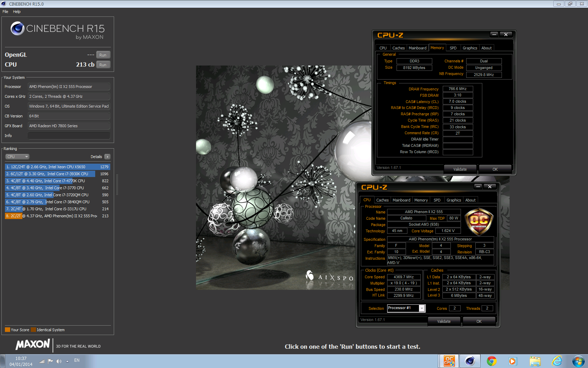Viewport: 588px width, 368px height.
Task: Open CPU-Z OC taskbar icon
Action: pyautogui.click(x=449, y=361)
